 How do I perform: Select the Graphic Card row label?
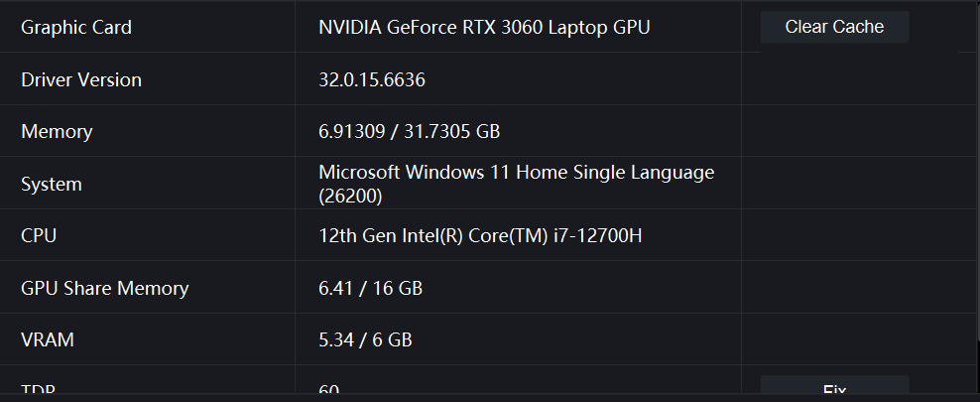[x=76, y=27]
